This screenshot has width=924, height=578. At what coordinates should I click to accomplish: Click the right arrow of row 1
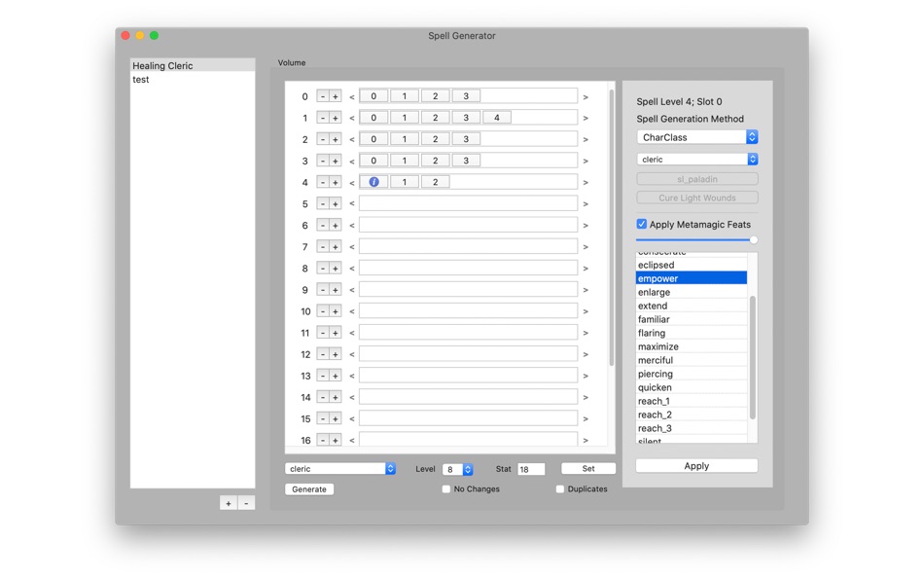[586, 118]
